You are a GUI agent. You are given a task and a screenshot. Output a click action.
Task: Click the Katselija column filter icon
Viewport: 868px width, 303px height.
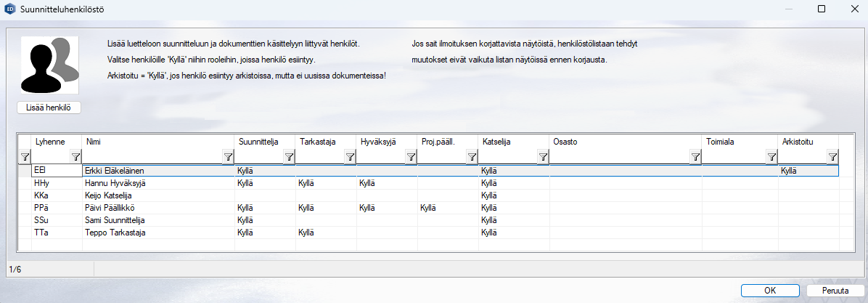coord(543,156)
